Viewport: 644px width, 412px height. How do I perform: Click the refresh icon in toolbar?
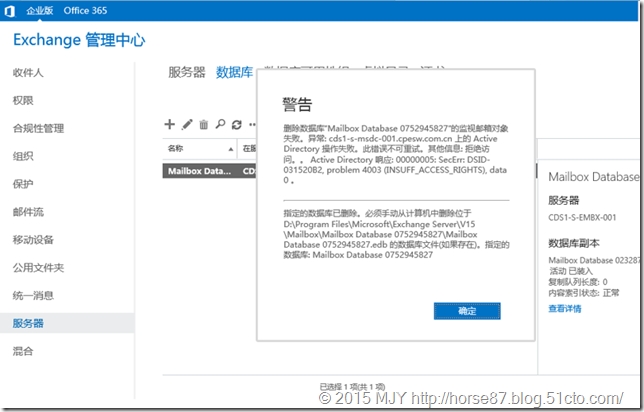pos(237,124)
